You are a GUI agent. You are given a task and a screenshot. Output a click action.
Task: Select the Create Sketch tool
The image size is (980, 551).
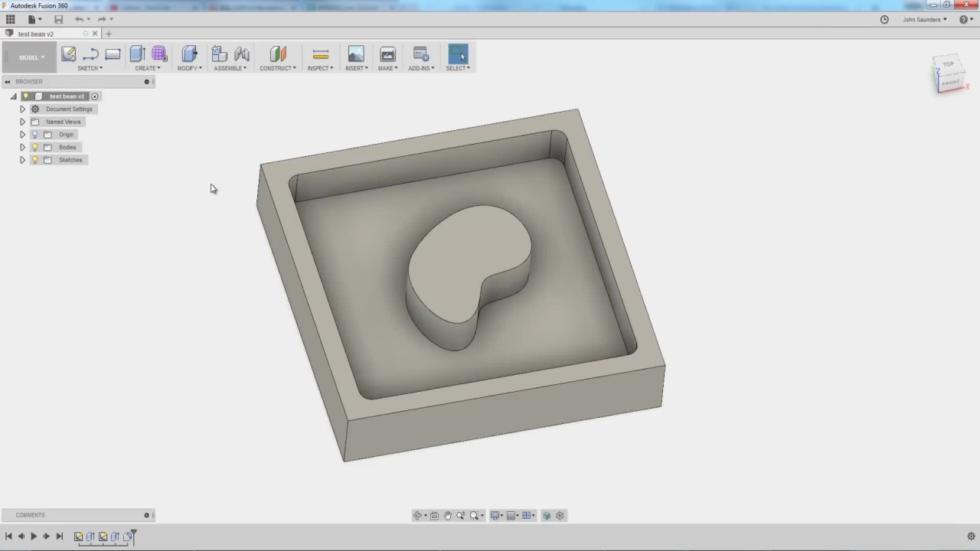point(68,54)
